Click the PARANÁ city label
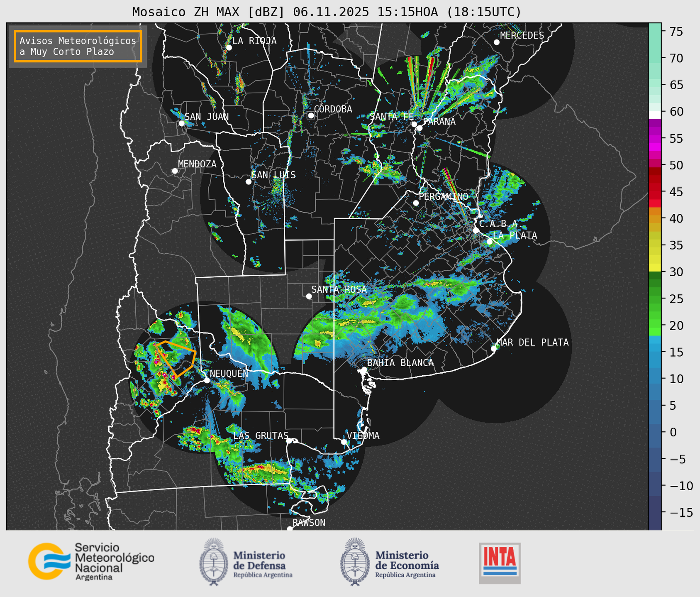 (x=439, y=122)
